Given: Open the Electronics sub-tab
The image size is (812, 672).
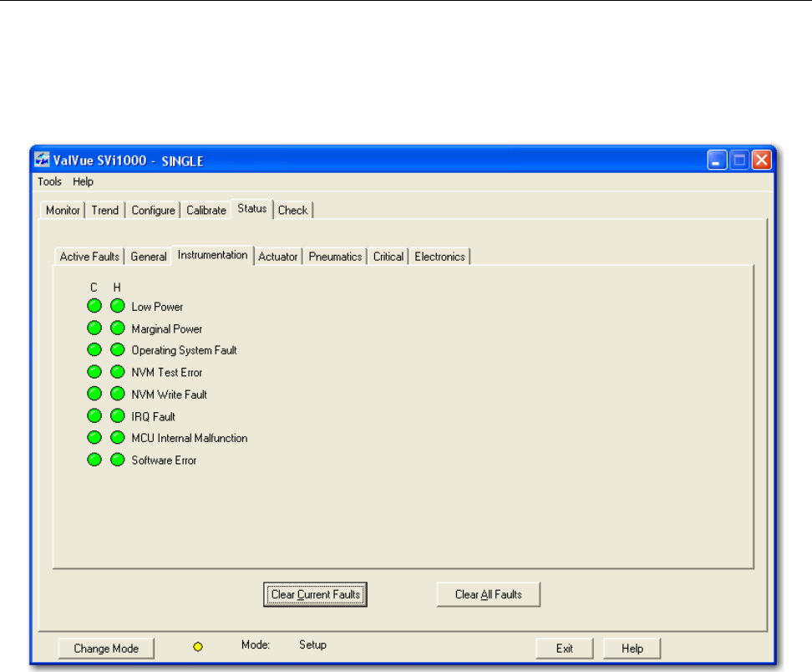Looking at the screenshot, I should pos(439,257).
